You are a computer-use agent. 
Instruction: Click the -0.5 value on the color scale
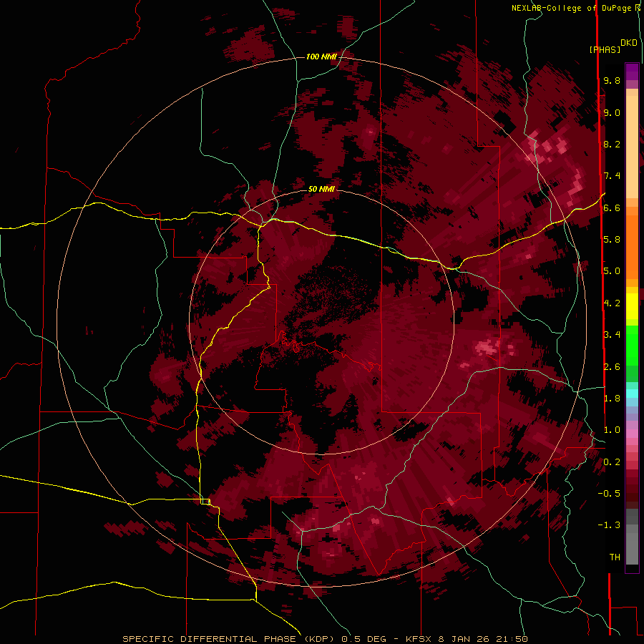pyautogui.click(x=609, y=494)
